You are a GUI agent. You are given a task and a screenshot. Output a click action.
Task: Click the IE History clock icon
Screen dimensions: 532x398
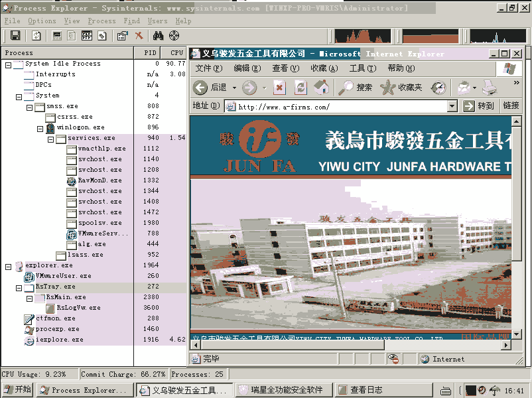438,88
